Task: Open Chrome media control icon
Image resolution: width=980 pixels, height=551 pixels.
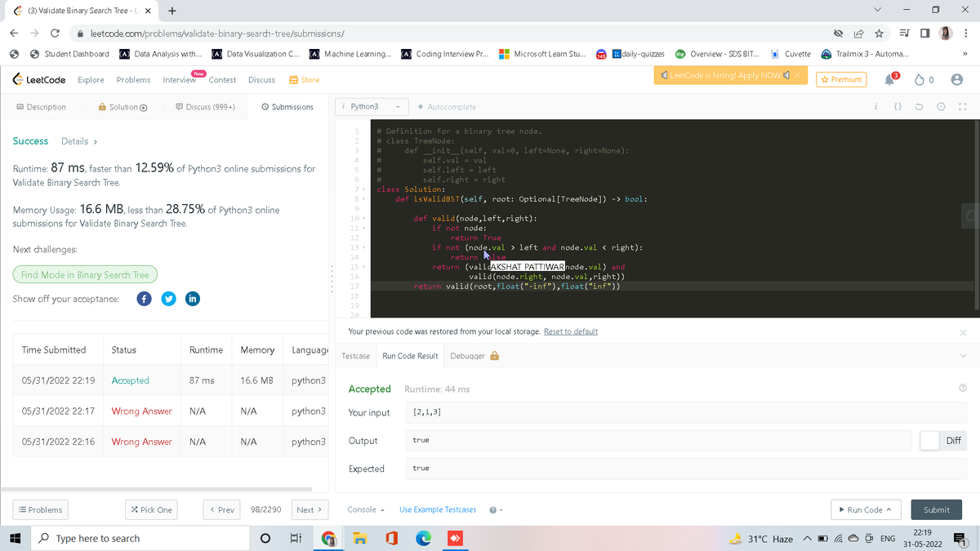Action: point(902,33)
